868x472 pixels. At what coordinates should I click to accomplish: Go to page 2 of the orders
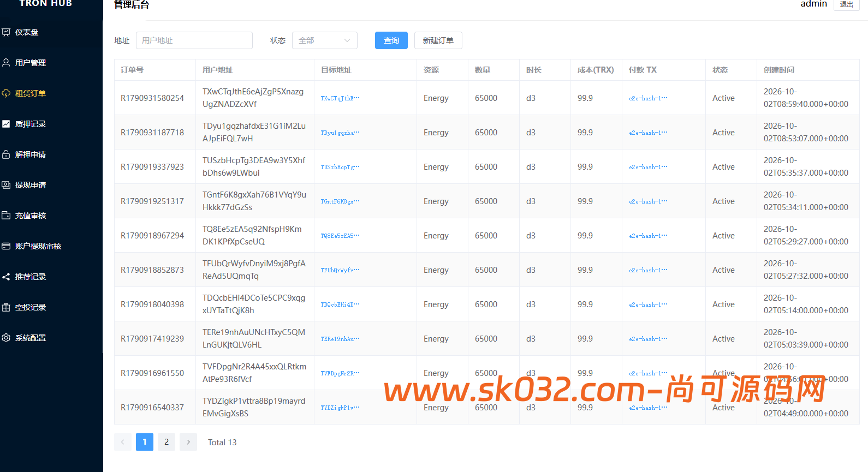tap(167, 442)
